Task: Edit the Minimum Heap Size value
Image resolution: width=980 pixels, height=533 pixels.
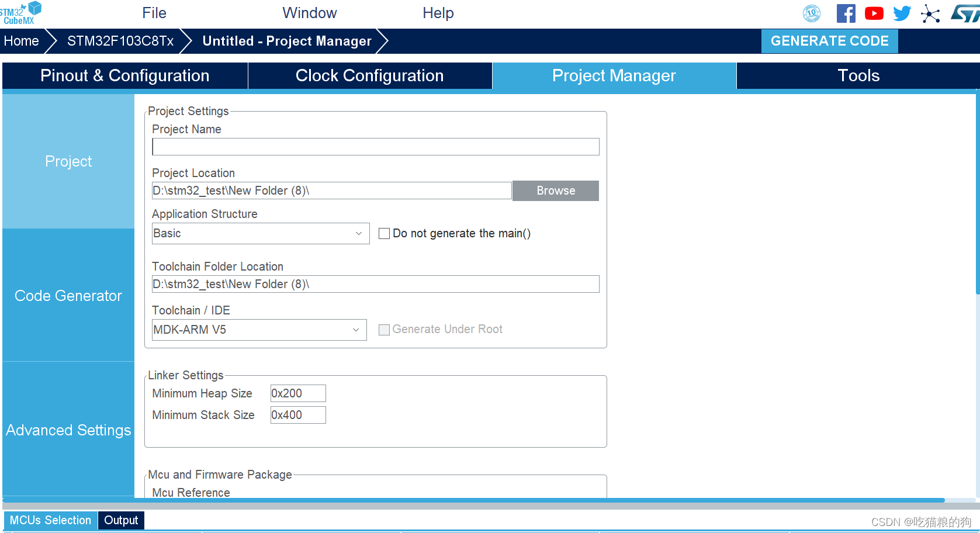Action: point(298,393)
